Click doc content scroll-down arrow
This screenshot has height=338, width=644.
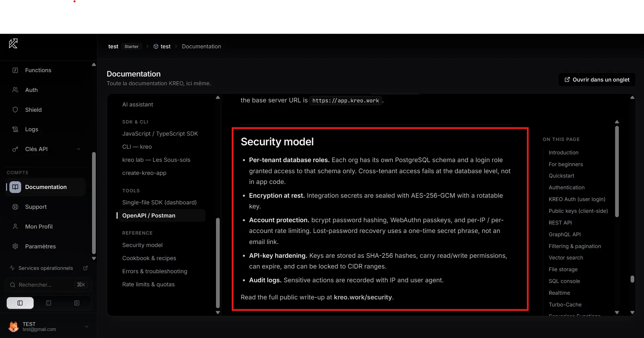[632, 312]
